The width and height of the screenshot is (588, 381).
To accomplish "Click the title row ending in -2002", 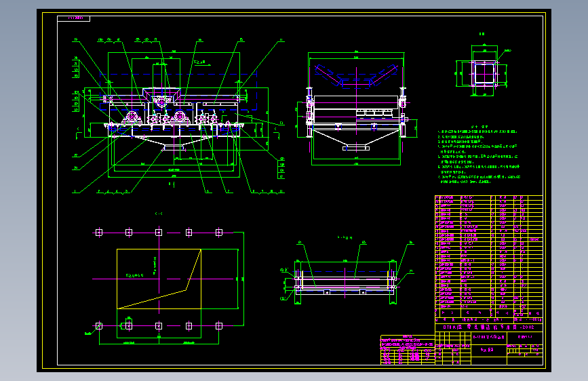I will tap(488, 327).
